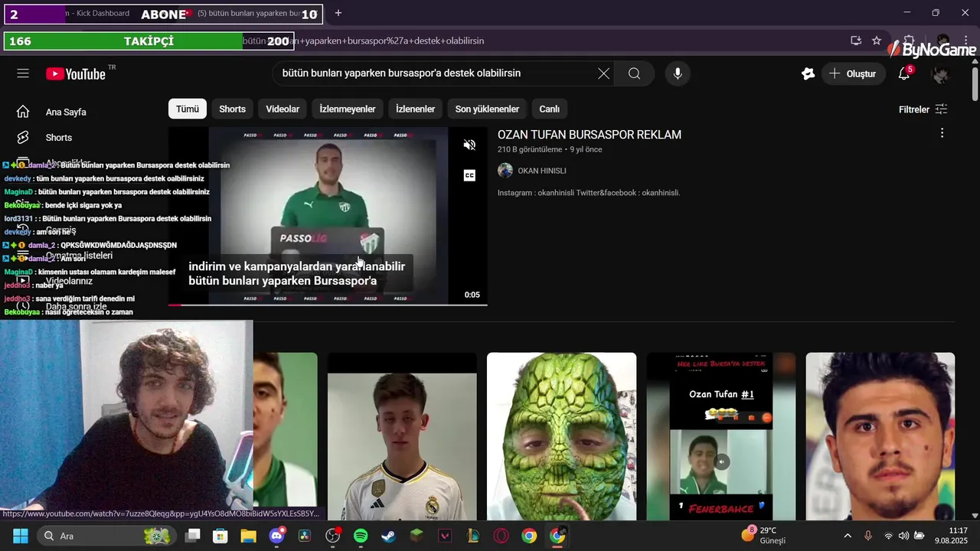
Task: Open a new browser tab
Action: pyautogui.click(x=338, y=13)
